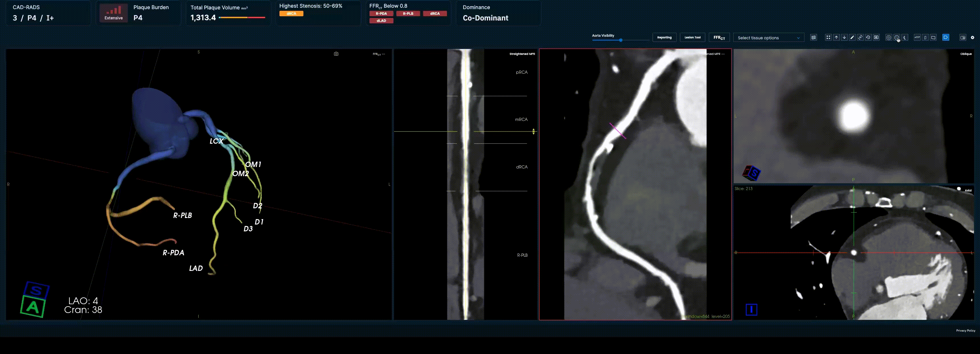
Task: Click the D2 vessel label
Action: pyautogui.click(x=258, y=206)
